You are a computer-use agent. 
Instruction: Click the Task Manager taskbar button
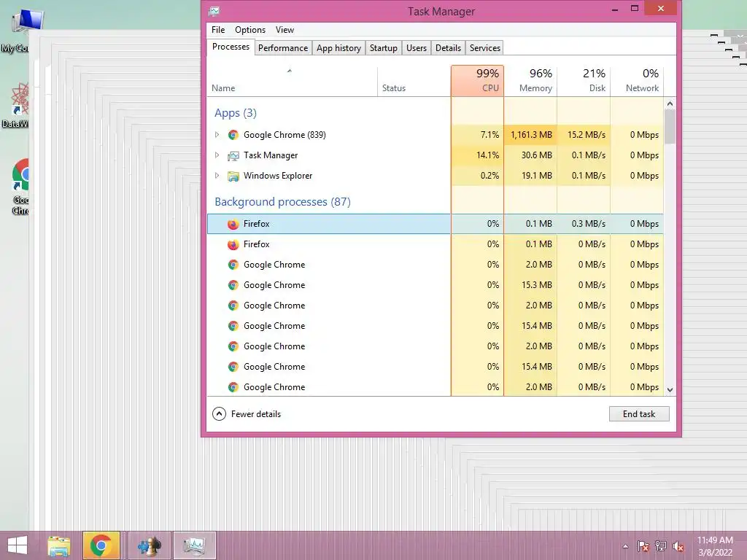(194, 545)
